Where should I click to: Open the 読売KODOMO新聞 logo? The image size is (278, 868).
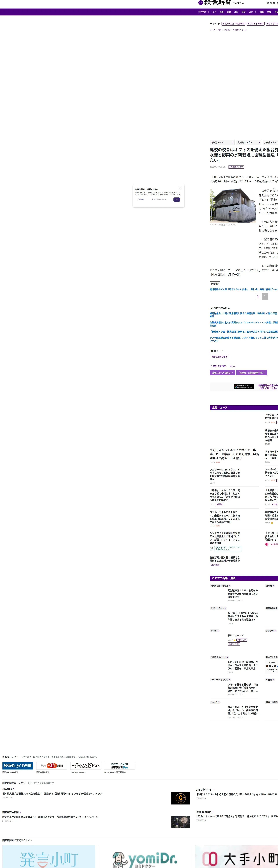[x=18, y=766]
